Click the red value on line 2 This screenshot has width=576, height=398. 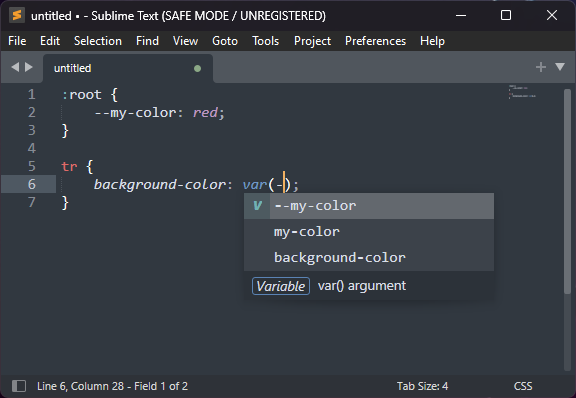205,112
